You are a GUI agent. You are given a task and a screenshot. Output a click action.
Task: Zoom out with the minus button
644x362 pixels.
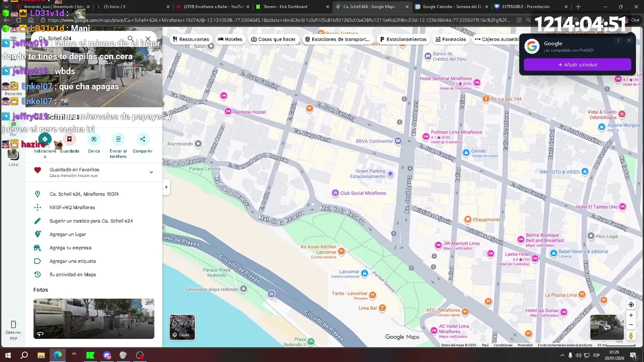(x=631, y=325)
